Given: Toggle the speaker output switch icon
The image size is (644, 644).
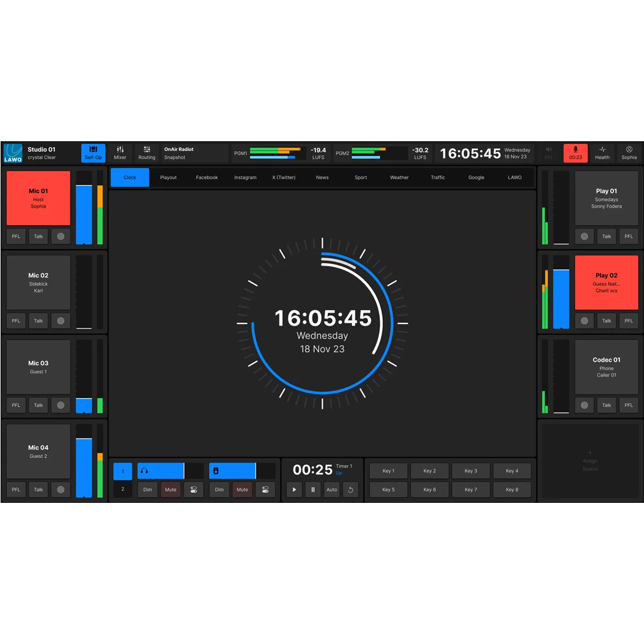Looking at the screenshot, I should tap(265, 489).
